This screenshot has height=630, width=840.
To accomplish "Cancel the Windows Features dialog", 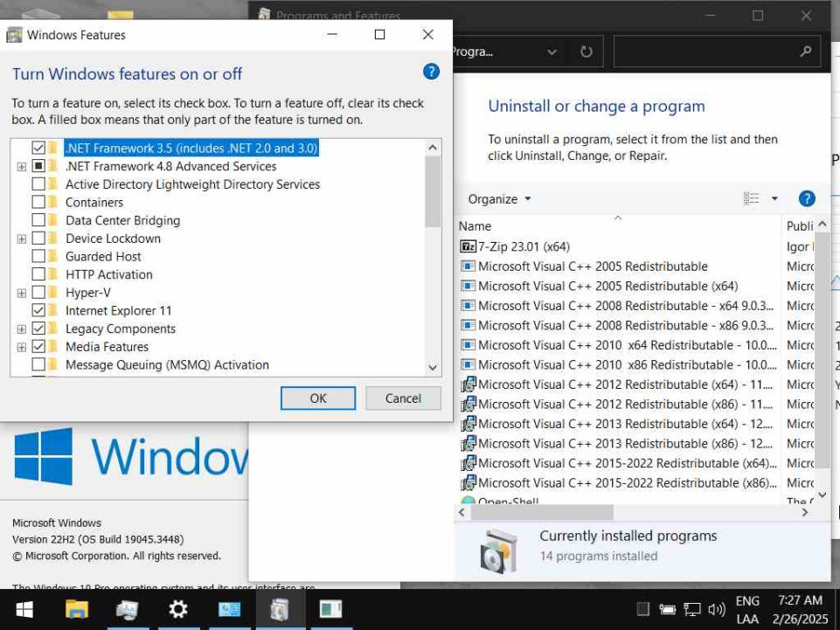I will coord(403,398).
